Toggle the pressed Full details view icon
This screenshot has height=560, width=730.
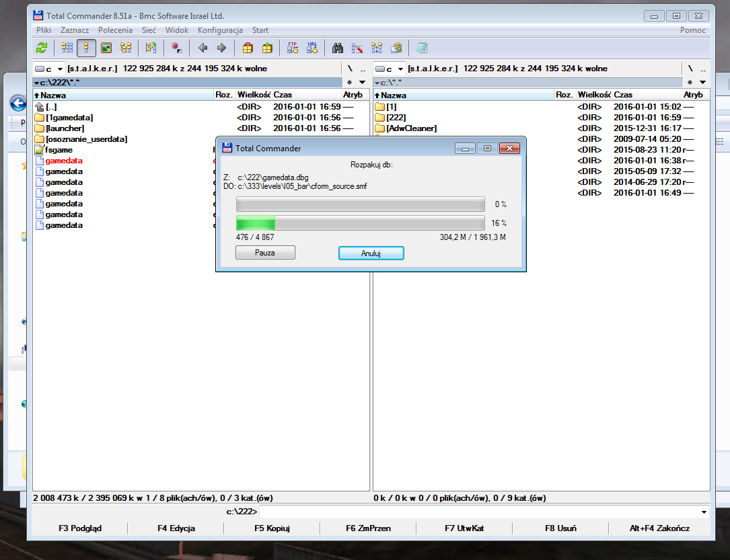click(x=87, y=48)
